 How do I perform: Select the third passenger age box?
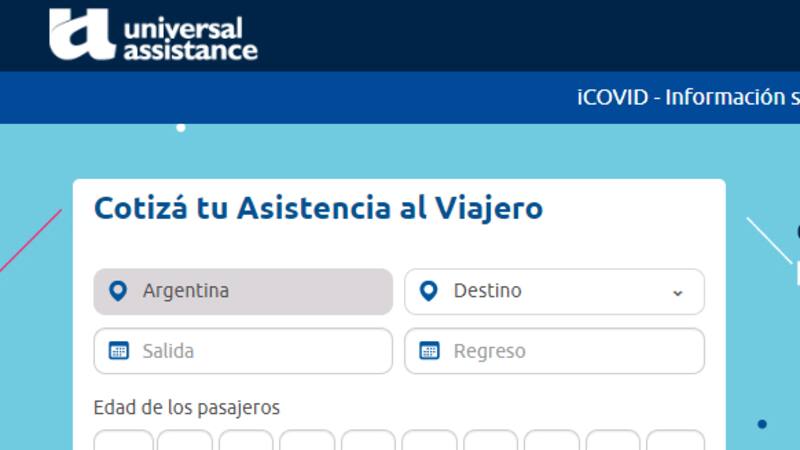pos(246,441)
